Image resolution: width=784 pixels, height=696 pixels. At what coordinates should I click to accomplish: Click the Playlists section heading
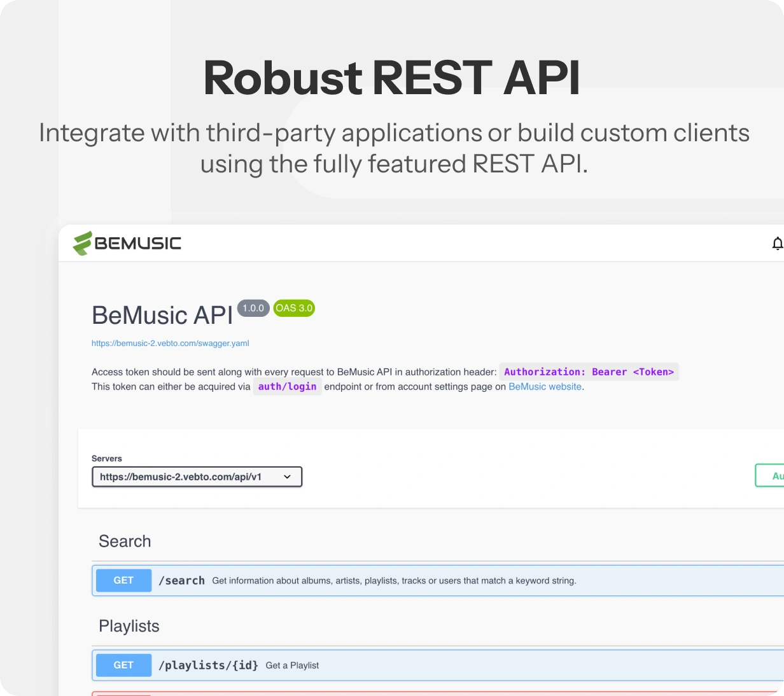(129, 625)
